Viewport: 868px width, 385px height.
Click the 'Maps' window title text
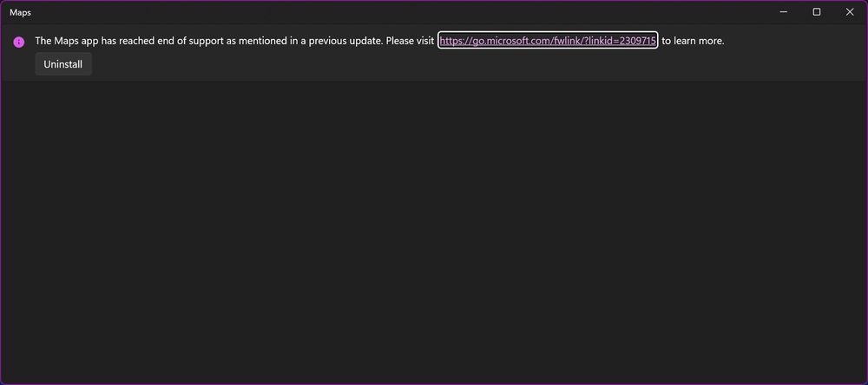point(21,13)
